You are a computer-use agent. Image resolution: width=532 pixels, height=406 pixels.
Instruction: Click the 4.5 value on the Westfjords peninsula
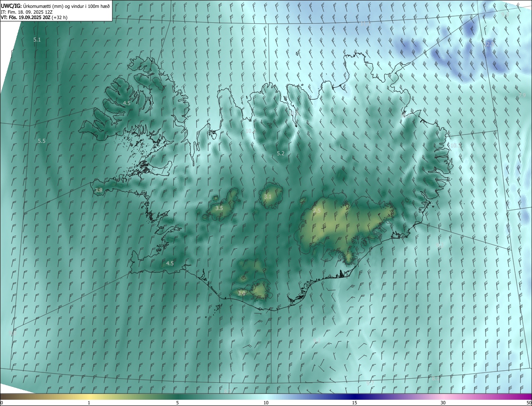(127, 103)
